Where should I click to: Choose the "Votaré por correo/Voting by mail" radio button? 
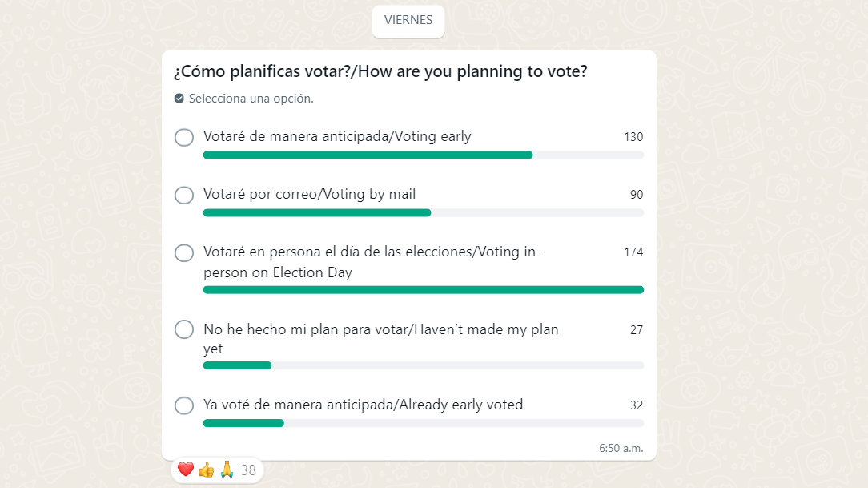tap(184, 195)
